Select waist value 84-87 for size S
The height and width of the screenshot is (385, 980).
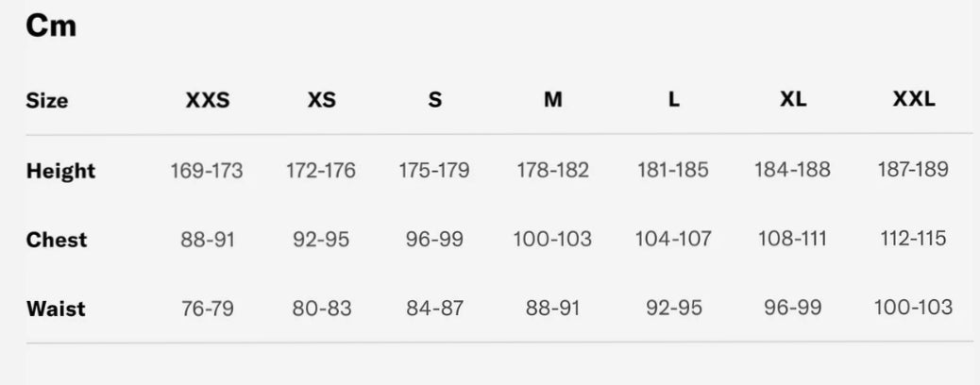(x=434, y=309)
